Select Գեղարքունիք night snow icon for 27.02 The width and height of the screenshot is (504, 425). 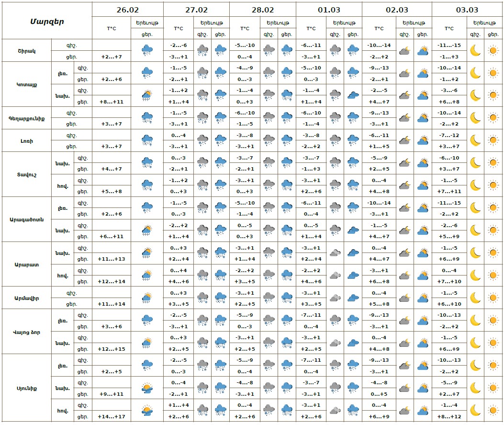coord(203,118)
